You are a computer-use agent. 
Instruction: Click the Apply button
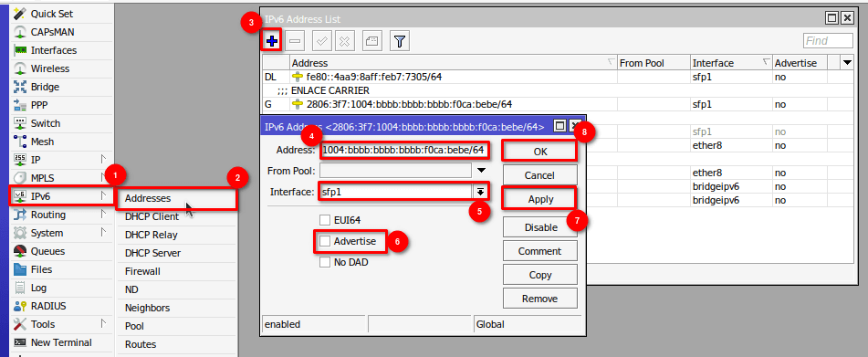(x=539, y=199)
